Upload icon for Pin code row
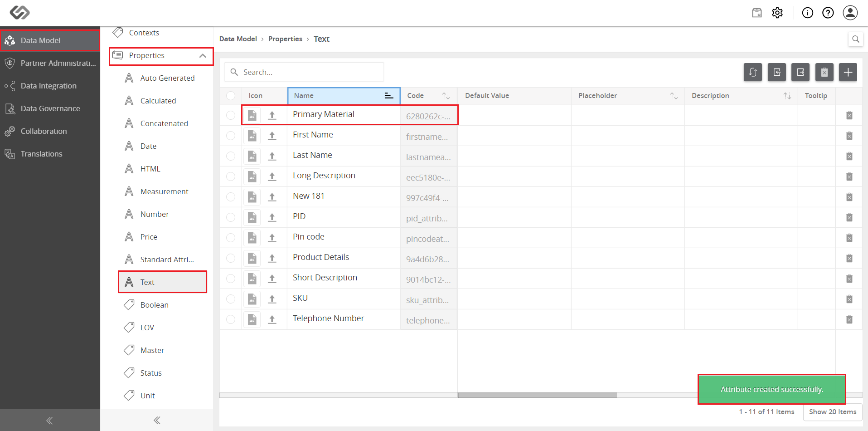Screen dimensions: 868x431 click(272, 238)
